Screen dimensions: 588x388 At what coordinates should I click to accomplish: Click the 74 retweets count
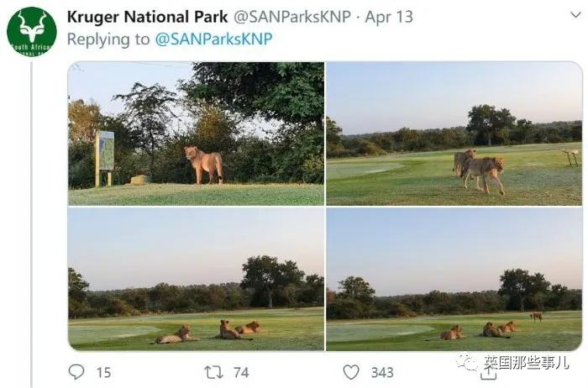[x=241, y=373]
